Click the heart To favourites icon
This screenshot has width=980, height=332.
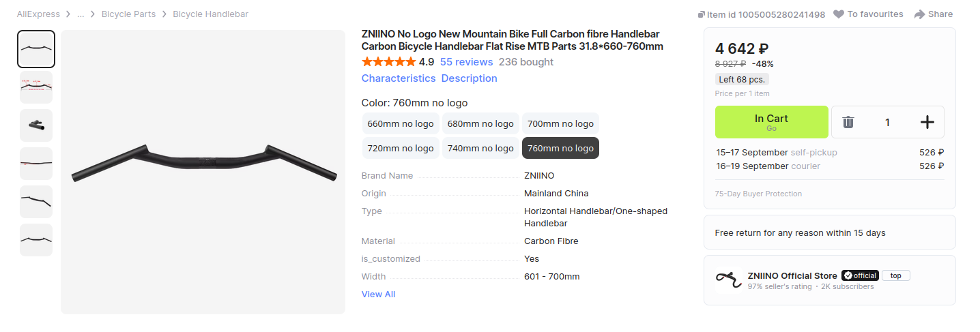coord(839,14)
